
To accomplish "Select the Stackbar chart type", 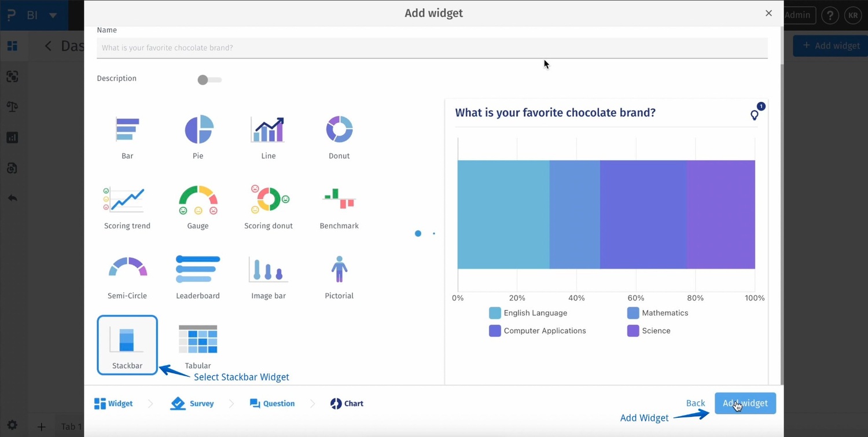I will coord(127,344).
